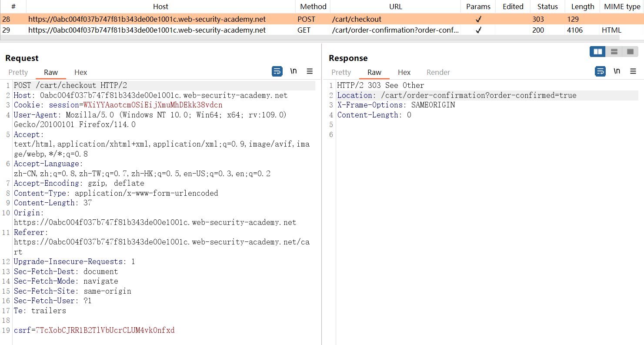
Task: Select the GET order-confirmation request row 29
Action: 147,30
